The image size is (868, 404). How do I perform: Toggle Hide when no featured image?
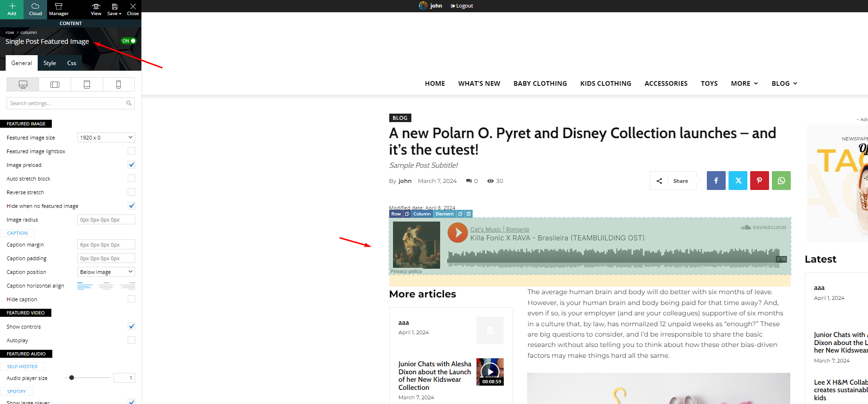131,206
